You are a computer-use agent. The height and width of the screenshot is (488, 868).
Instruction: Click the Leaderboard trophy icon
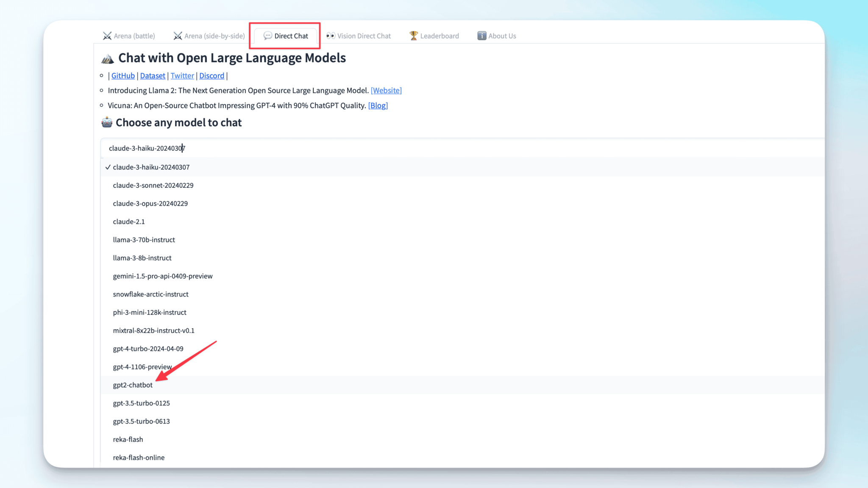(414, 36)
